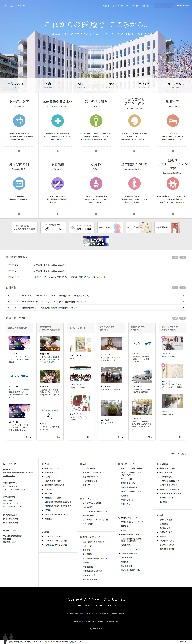
Task: Click the orange 口から食べるプロジェクト face icon
Action: coord(134,121)
